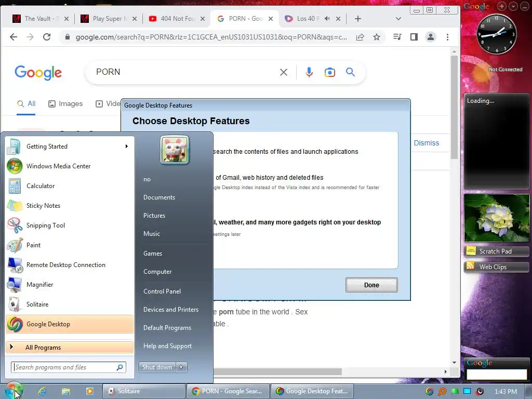
Task: Submit search using Start menu magnifier
Action: click(120, 367)
